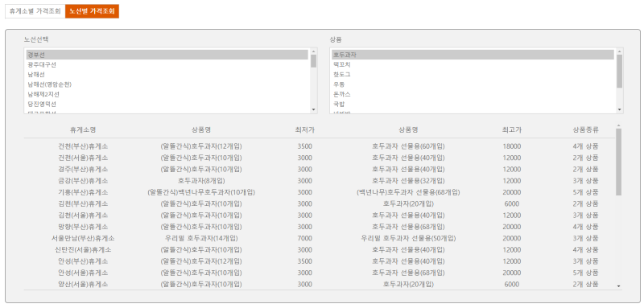Select 당진영덕선 in route list
The image size is (644, 308).
click(x=167, y=105)
